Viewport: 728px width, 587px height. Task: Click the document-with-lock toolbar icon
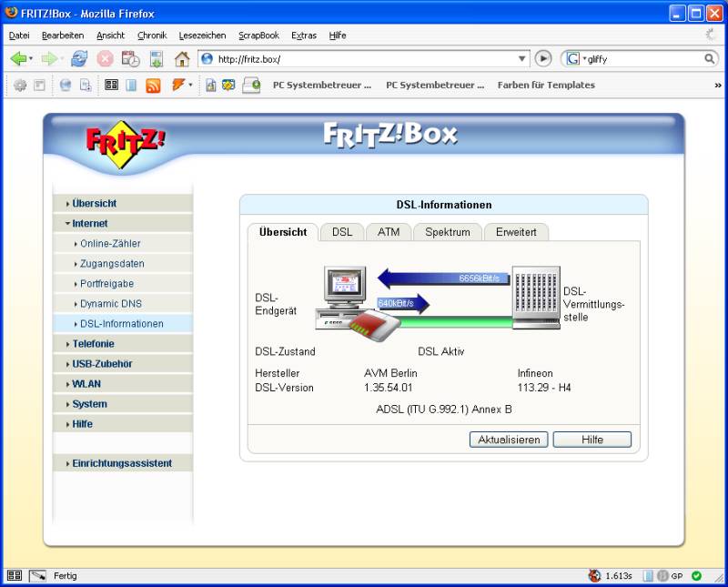pyautogui.click(x=211, y=85)
